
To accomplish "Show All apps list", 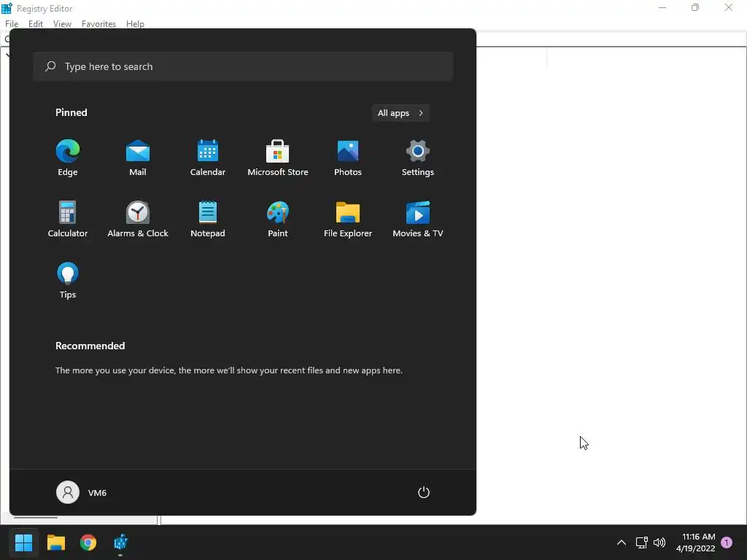I will click(x=400, y=113).
